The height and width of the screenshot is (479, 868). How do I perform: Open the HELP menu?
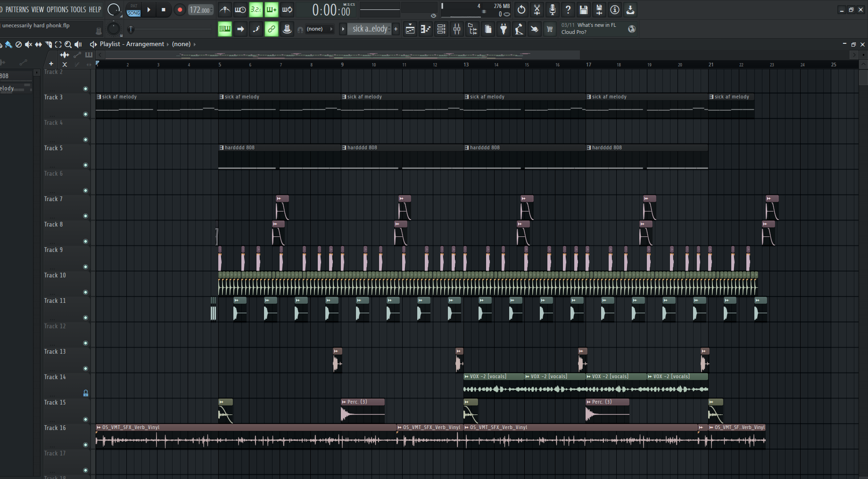(95, 9)
